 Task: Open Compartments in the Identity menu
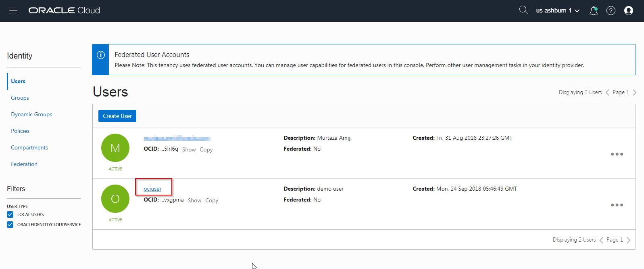29,148
